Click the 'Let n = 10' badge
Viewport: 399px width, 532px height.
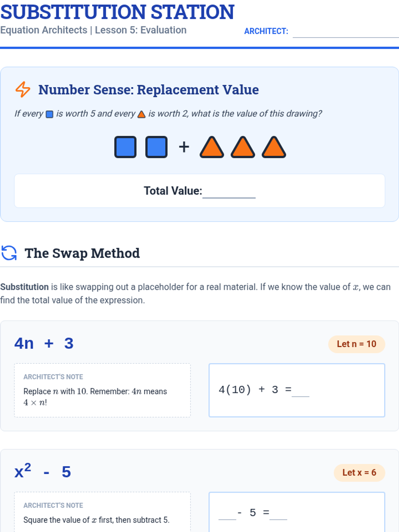pyautogui.click(x=356, y=344)
